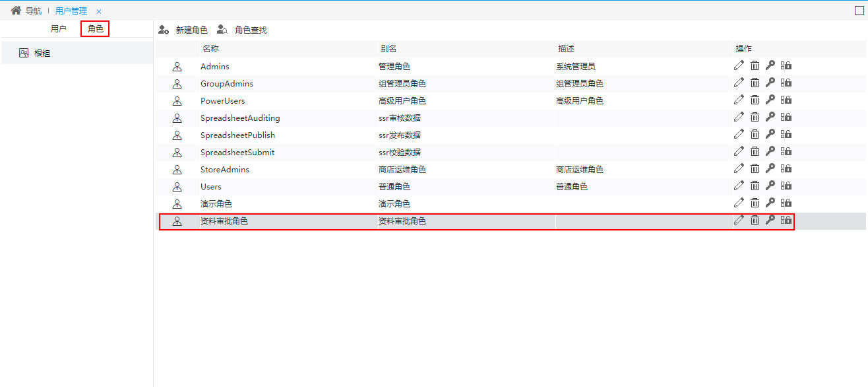Click the grid-lock icon in GroupAdmins row
Image resolution: width=868 pixels, height=387 pixels.
[x=786, y=83]
